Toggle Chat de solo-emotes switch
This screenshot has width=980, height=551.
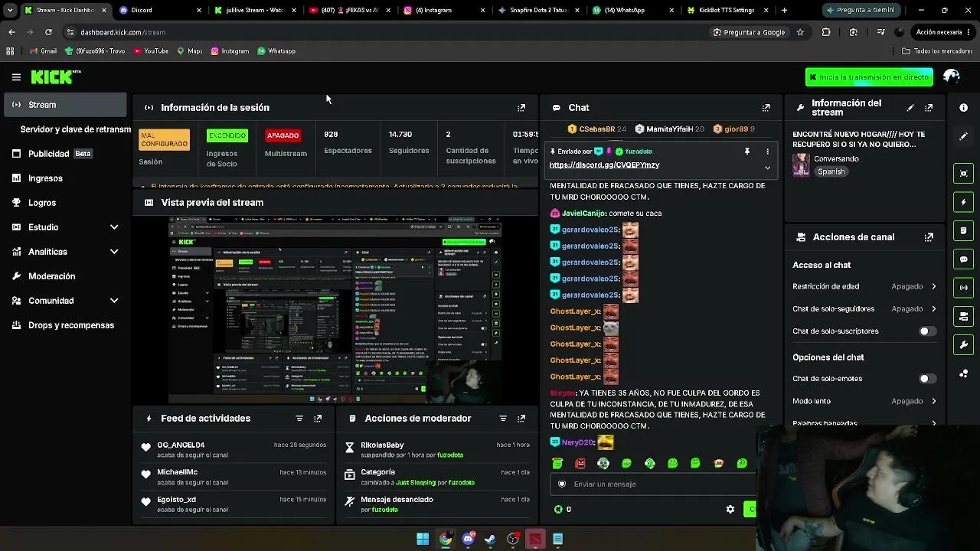coord(927,379)
